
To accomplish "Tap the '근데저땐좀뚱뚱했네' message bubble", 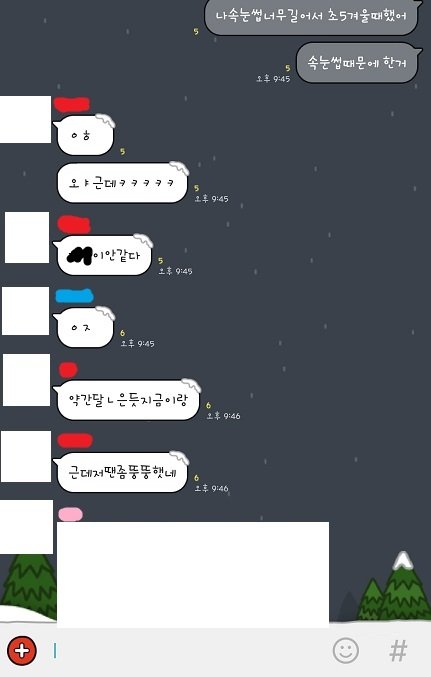I will click(121, 472).
